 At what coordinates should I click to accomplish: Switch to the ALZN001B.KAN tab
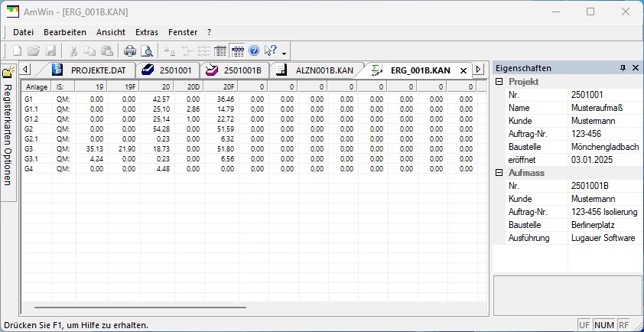tap(324, 70)
